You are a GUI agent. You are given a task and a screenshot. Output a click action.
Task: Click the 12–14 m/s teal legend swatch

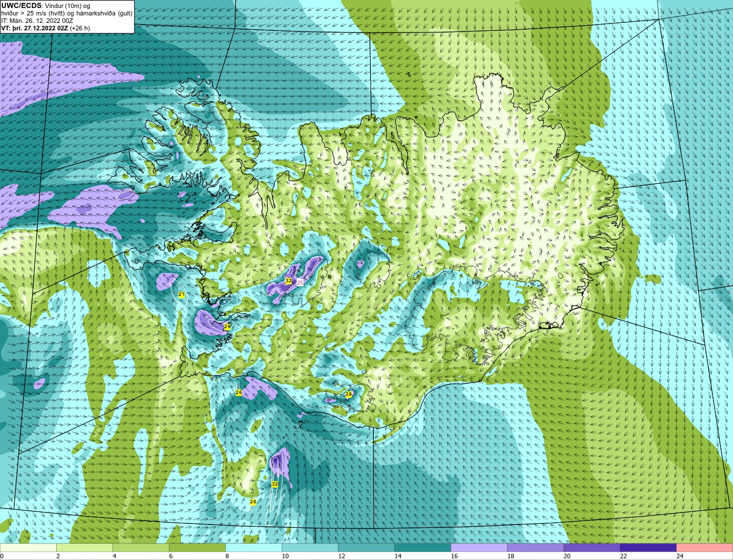[x=366, y=547]
